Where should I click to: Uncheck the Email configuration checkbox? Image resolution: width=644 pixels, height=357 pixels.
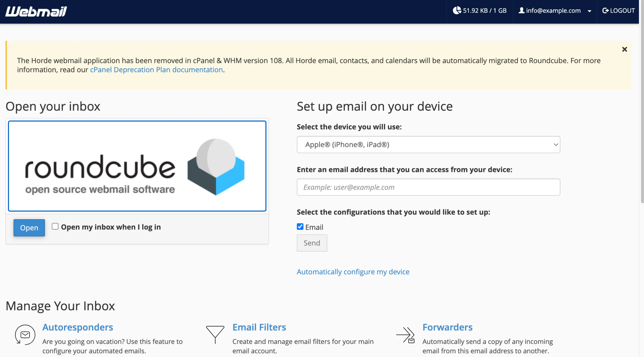tap(300, 227)
